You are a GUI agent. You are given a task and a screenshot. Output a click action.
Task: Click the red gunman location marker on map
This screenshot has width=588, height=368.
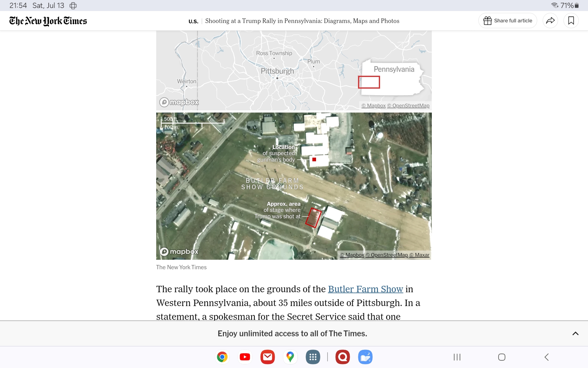pyautogui.click(x=314, y=159)
